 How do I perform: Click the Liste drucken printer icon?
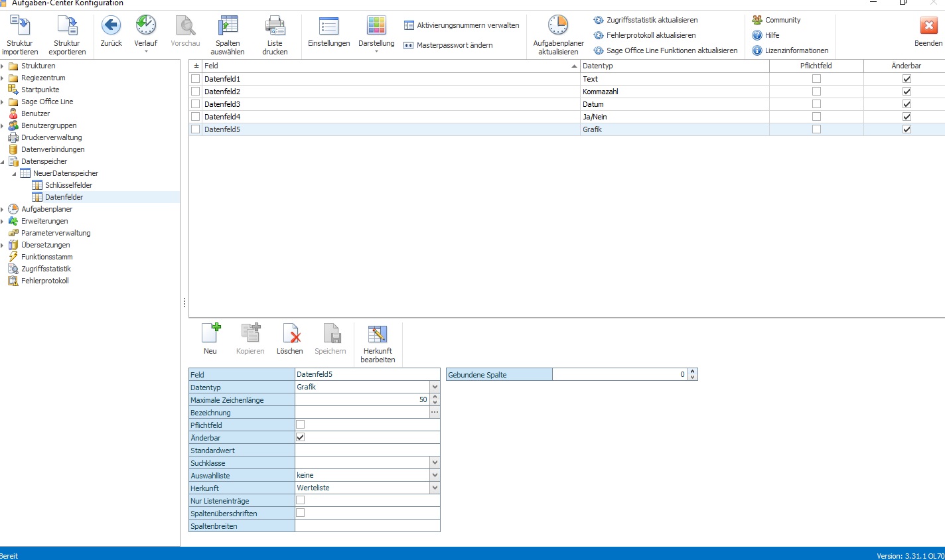(x=275, y=25)
